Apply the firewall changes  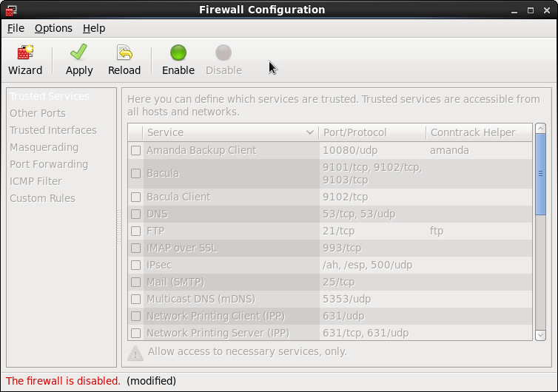(79, 60)
